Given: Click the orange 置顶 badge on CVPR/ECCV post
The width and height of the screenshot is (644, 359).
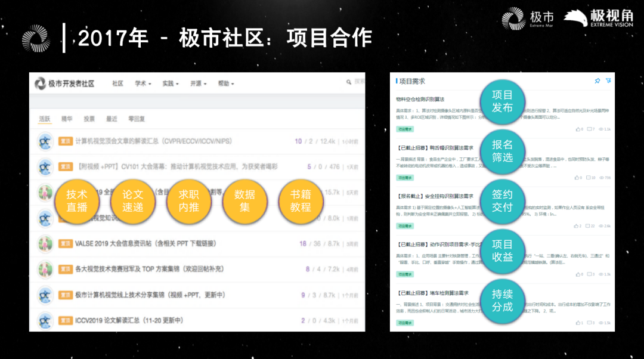Looking at the screenshot, I should pos(66,141).
